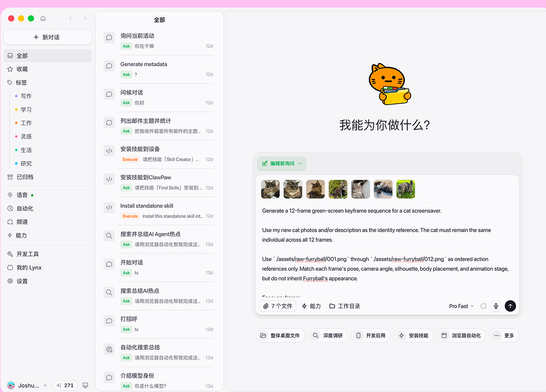Click chat bubble icon beside Generate metadata

pos(109,66)
